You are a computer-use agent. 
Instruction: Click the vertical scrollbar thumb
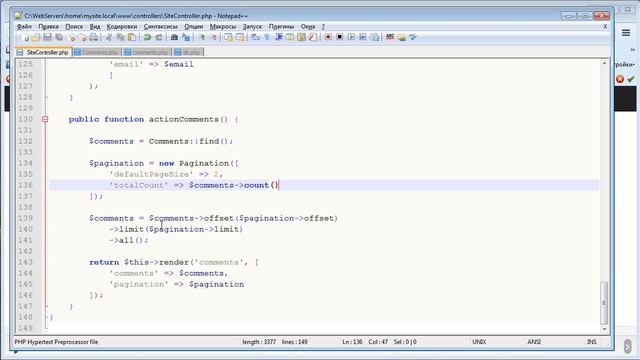pos(604,302)
